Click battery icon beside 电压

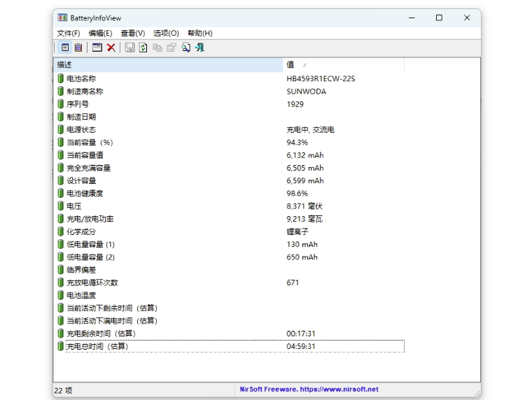point(60,206)
